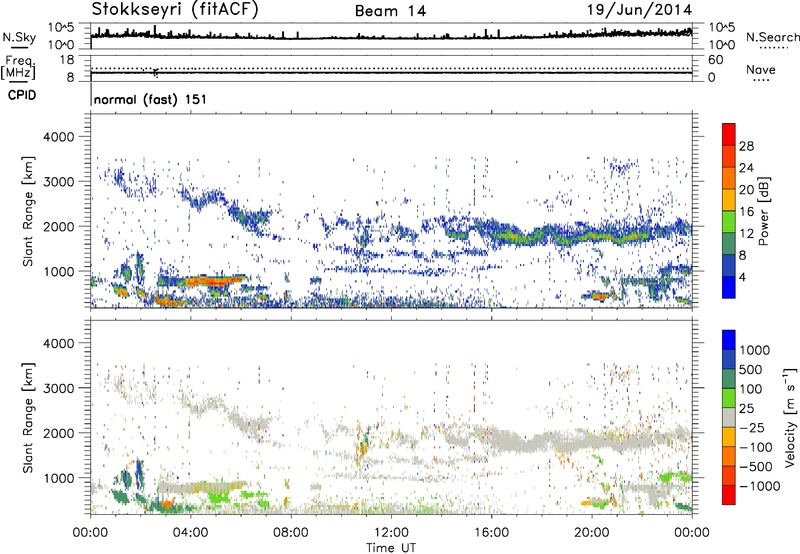
Task: Click the Freq. [MHz] axis label
Action: [x=18, y=68]
